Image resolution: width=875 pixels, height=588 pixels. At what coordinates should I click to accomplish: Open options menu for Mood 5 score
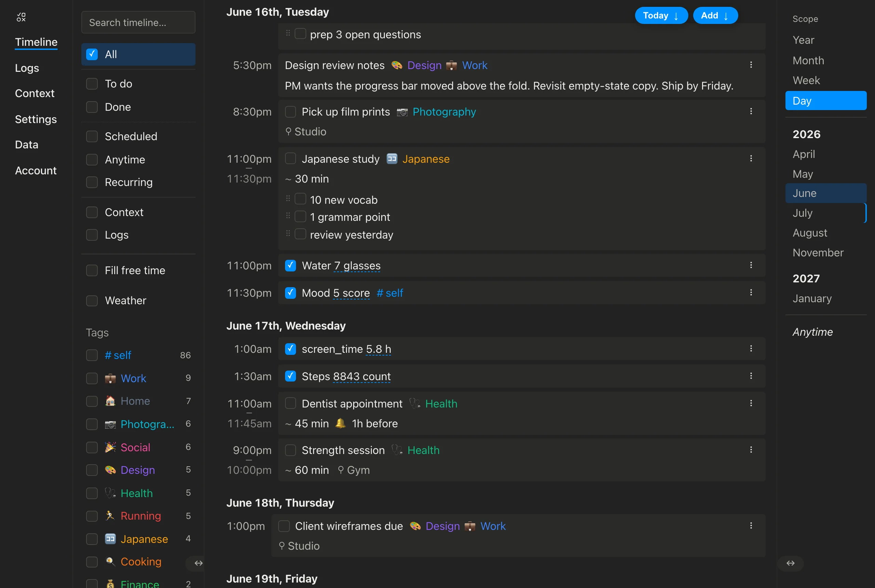pyautogui.click(x=751, y=293)
